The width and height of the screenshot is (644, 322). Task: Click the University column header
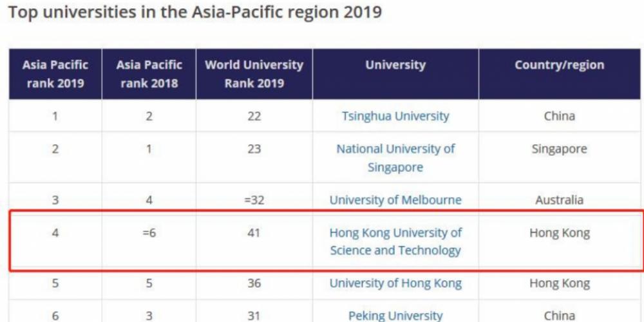(x=395, y=65)
